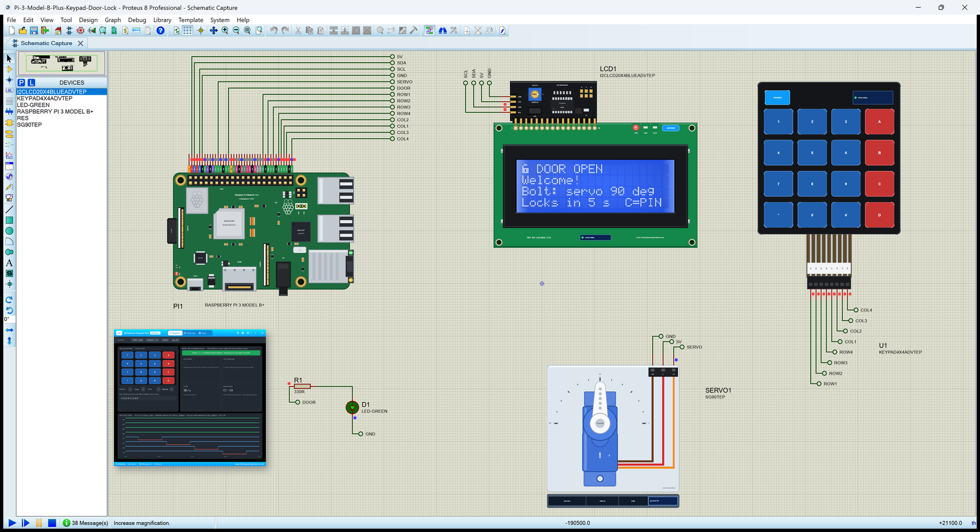Toggle the wire autorouter
The height and width of the screenshot is (532, 980).
pos(430,30)
